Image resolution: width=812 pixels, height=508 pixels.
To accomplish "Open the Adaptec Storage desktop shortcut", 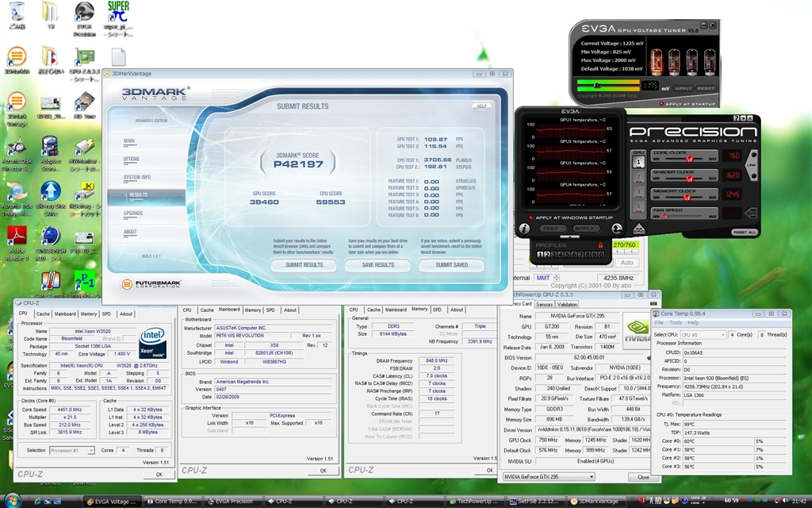I will [x=50, y=146].
